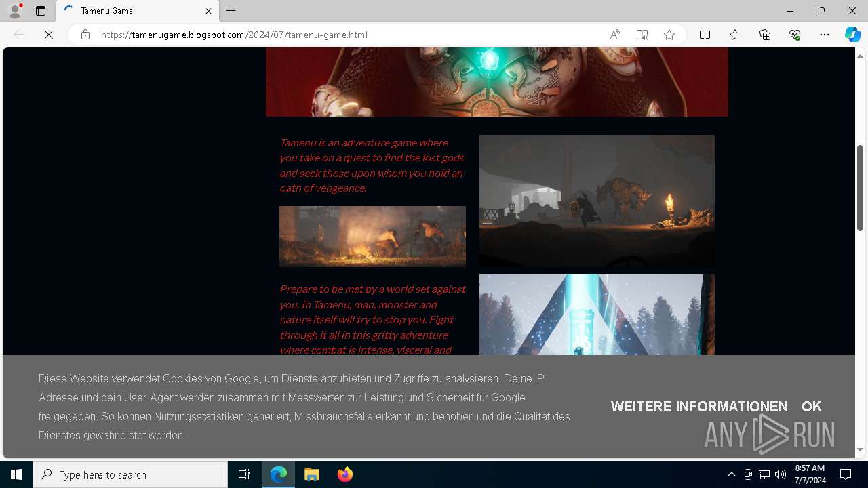The width and height of the screenshot is (868, 488).
Task: Open a new tab with plus button
Action: pyautogui.click(x=231, y=11)
